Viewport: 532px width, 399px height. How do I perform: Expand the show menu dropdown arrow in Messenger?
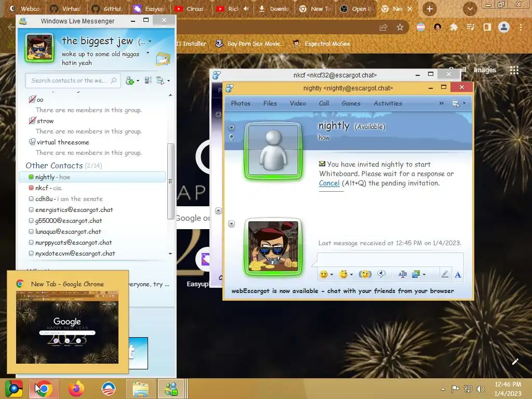click(169, 81)
